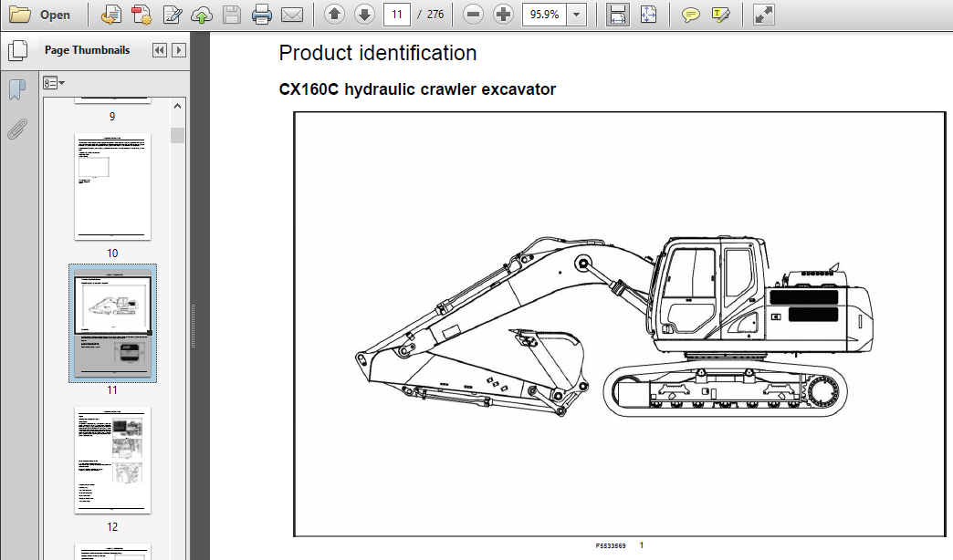
Task: Click the thumbnail scrollbar up arrow
Action: pyautogui.click(x=177, y=107)
